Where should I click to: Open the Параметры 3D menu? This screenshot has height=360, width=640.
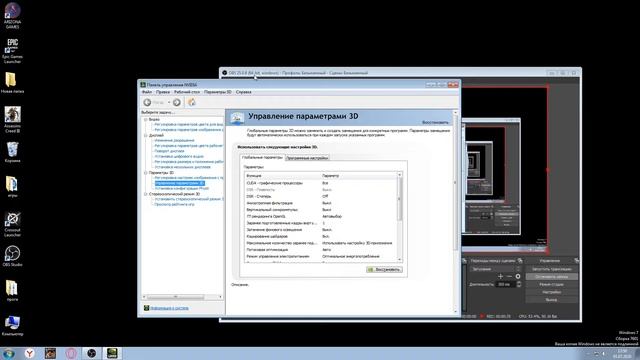pos(218,92)
